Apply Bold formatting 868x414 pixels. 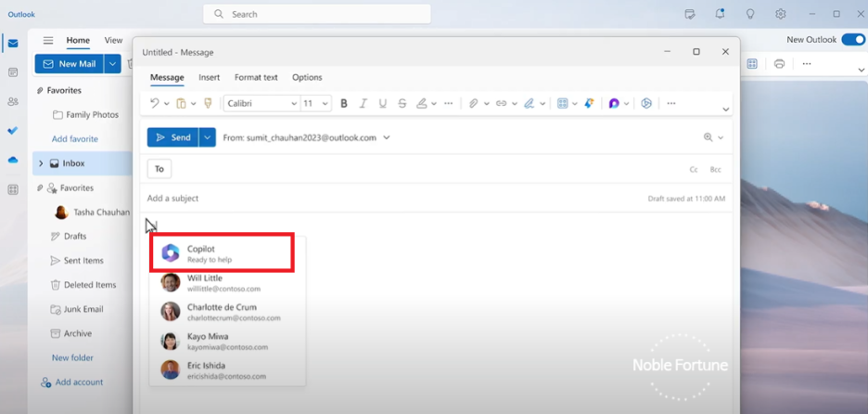coord(344,103)
